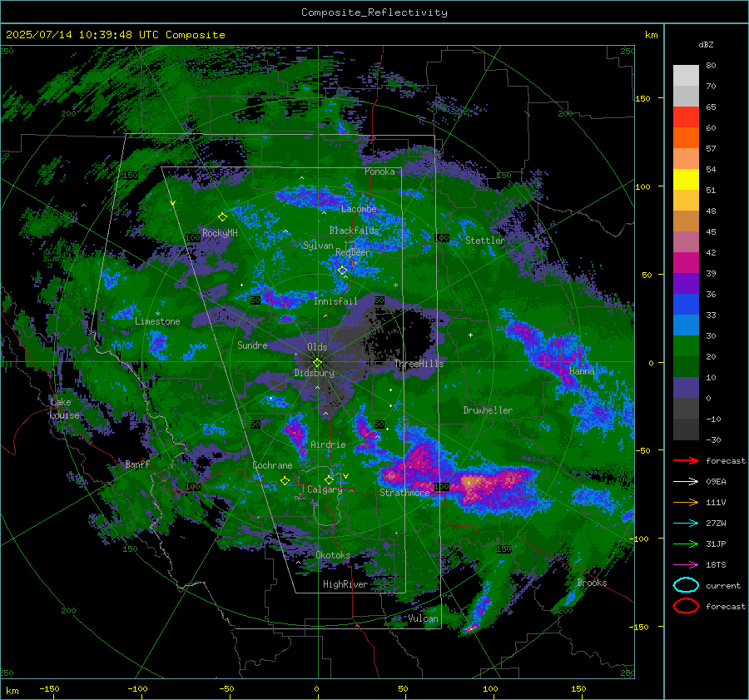Click the green 31JP arrow in legend
Image resolution: width=749 pixels, height=700 pixels.
[686, 544]
